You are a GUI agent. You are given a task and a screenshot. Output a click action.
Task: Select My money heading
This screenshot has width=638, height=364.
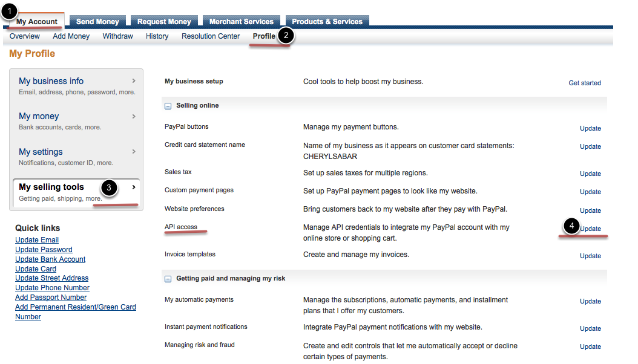[x=39, y=116]
